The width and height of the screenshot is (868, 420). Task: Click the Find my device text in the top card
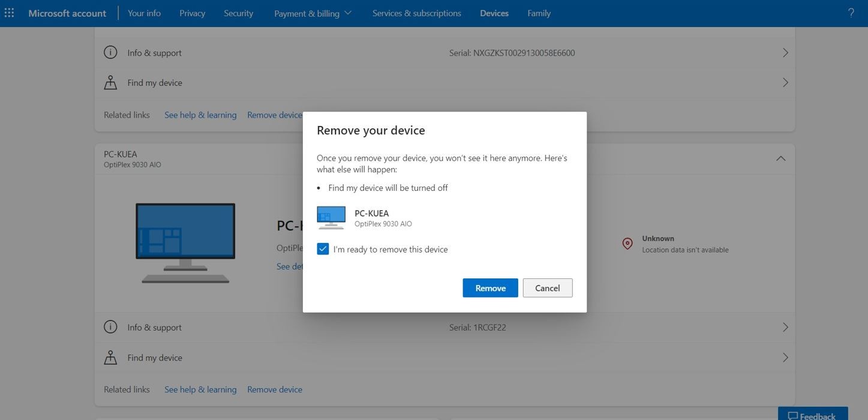[155, 83]
